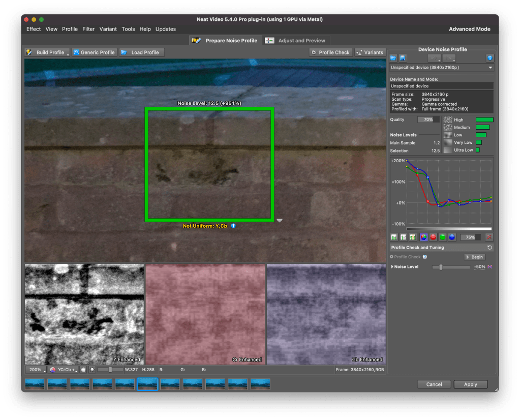Open the Filter menu

click(x=88, y=29)
